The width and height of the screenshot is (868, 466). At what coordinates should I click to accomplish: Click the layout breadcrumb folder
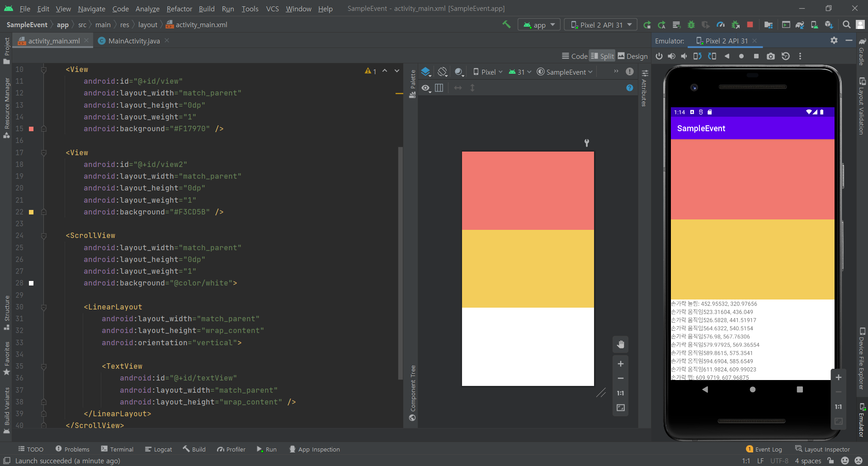click(x=148, y=25)
